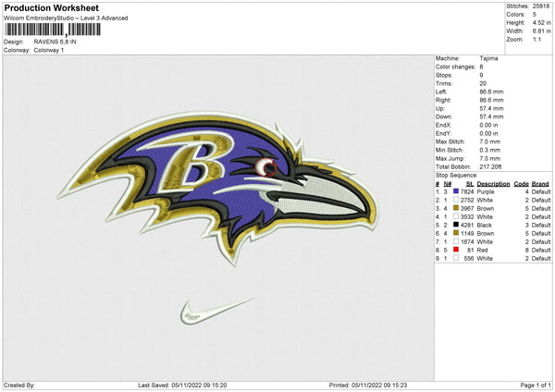Click the Red swatch in stop 8

456,250
